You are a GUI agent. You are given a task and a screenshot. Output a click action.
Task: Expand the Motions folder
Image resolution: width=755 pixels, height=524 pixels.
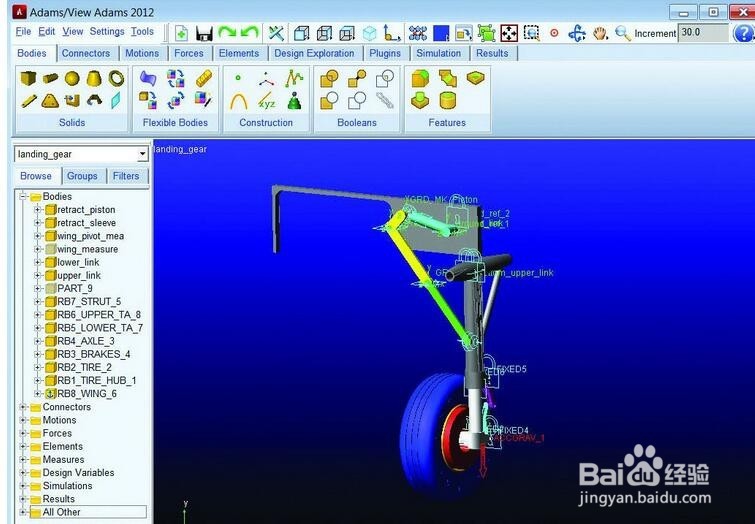[23, 420]
